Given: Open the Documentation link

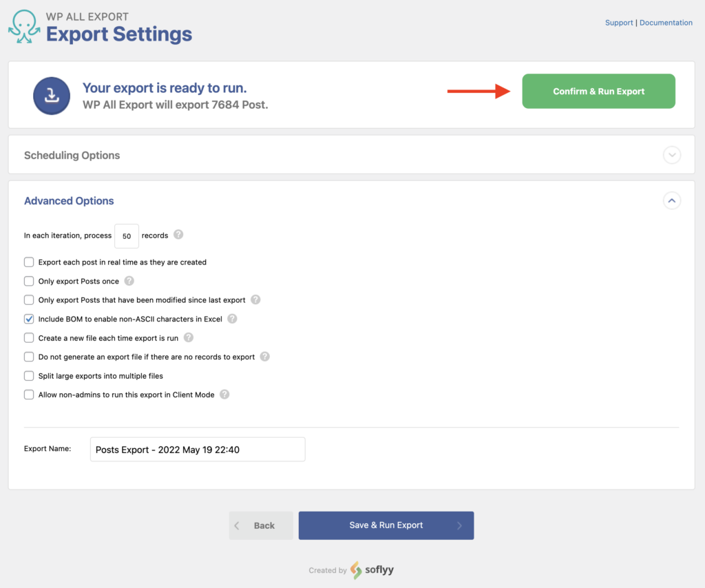Looking at the screenshot, I should point(666,22).
